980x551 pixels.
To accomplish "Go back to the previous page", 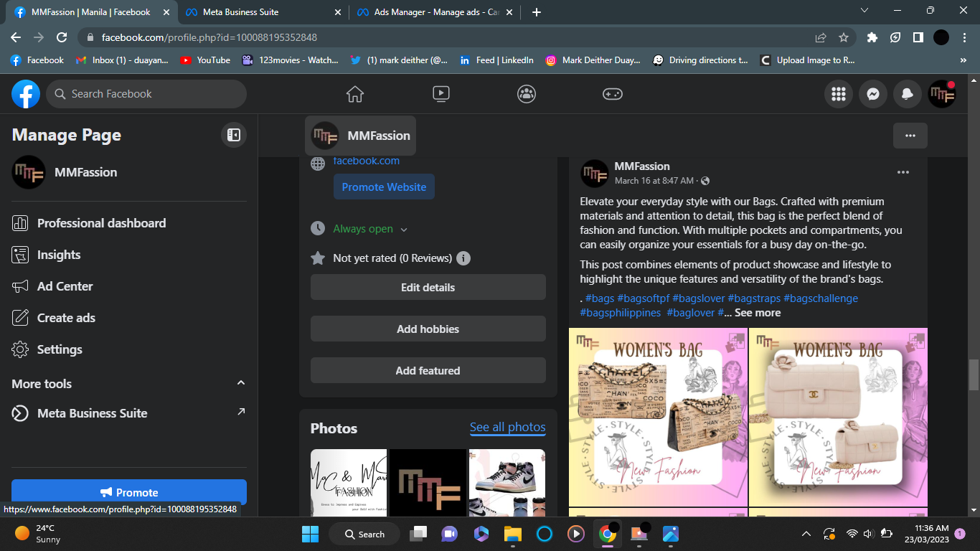I will coord(16,37).
